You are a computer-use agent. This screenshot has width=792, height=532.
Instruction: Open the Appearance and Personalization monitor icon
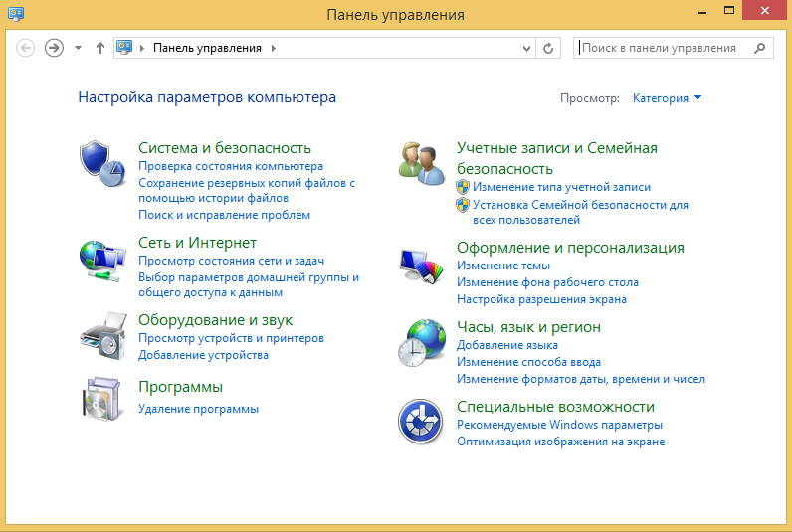click(421, 266)
